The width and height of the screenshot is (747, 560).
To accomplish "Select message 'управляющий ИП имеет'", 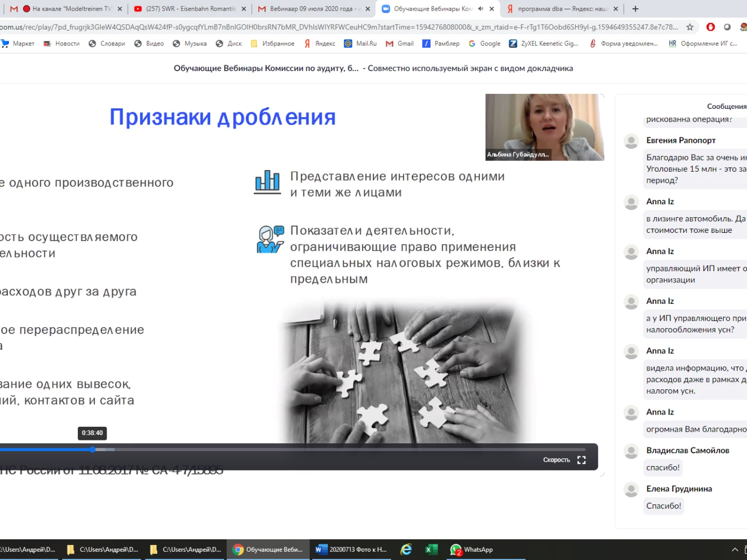I will click(696, 274).
